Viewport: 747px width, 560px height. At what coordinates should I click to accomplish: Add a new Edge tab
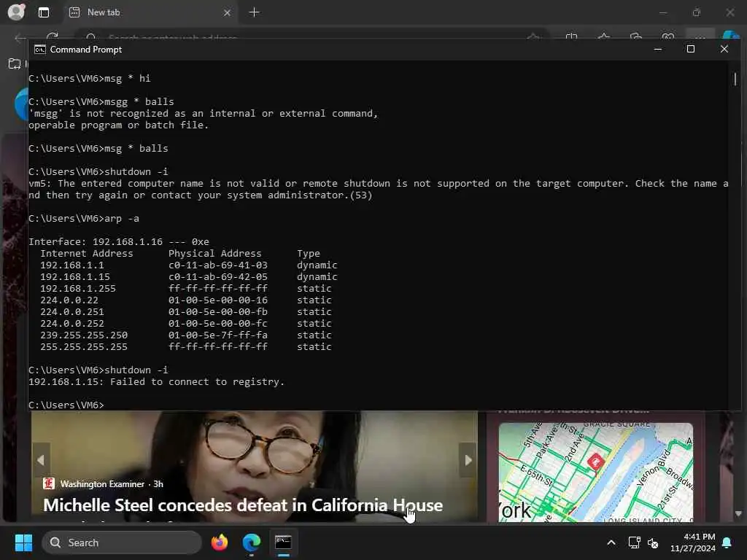[x=254, y=12]
